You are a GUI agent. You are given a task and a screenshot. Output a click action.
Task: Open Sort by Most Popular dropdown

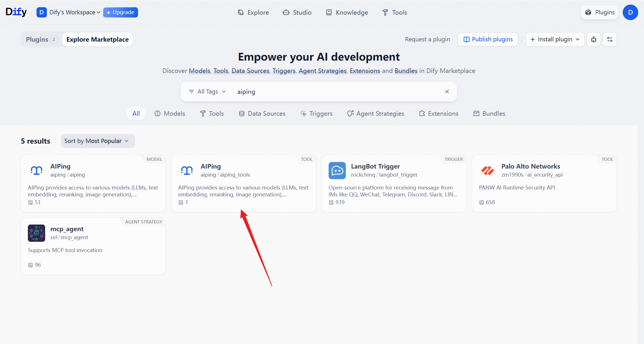tap(98, 141)
